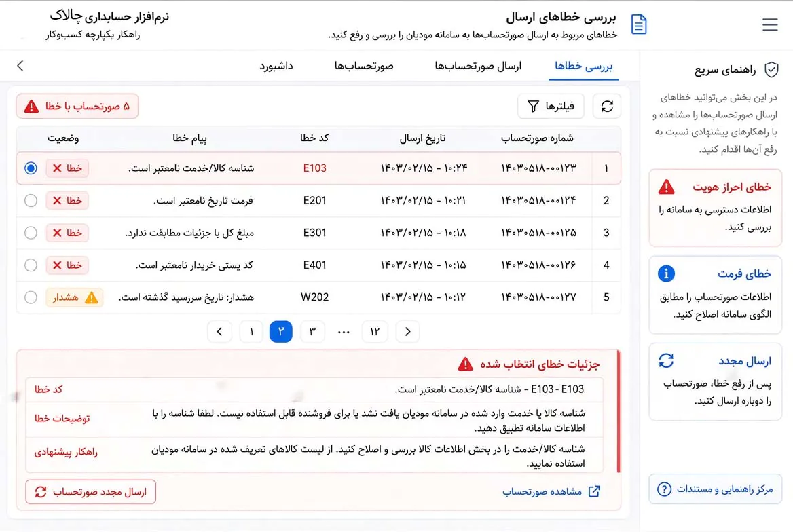Click the وضعیت column header

pos(63,138)
